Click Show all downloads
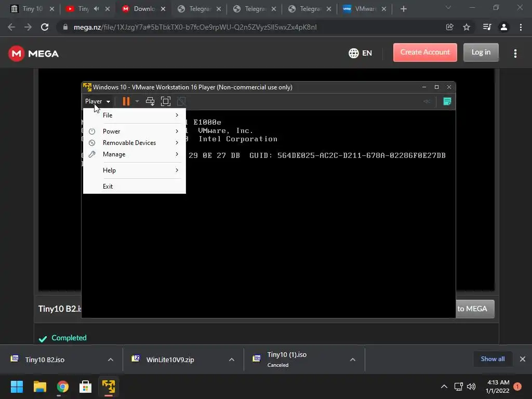This screenshot has height=399, width=532. [x=493, y=359]
